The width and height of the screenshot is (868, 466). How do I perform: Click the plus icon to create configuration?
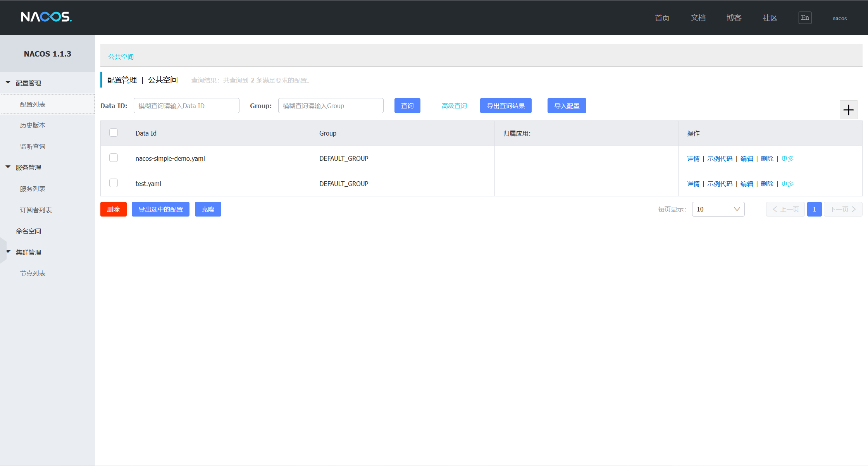pos(848,110)
